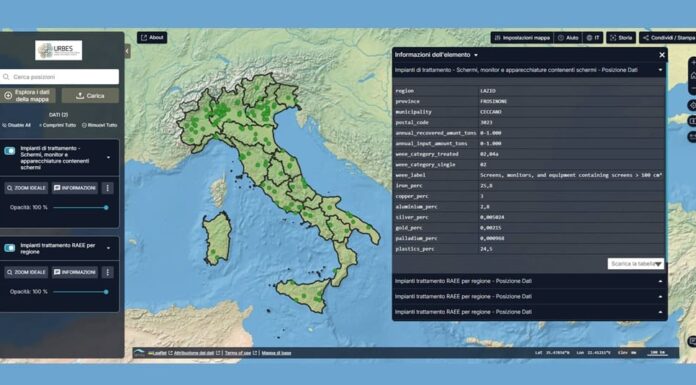The width and height of the screenshot is (696, 385).
Task: Click Zoom Ideale for RAEE per regione layer
Action: click(x=26, y=272)
